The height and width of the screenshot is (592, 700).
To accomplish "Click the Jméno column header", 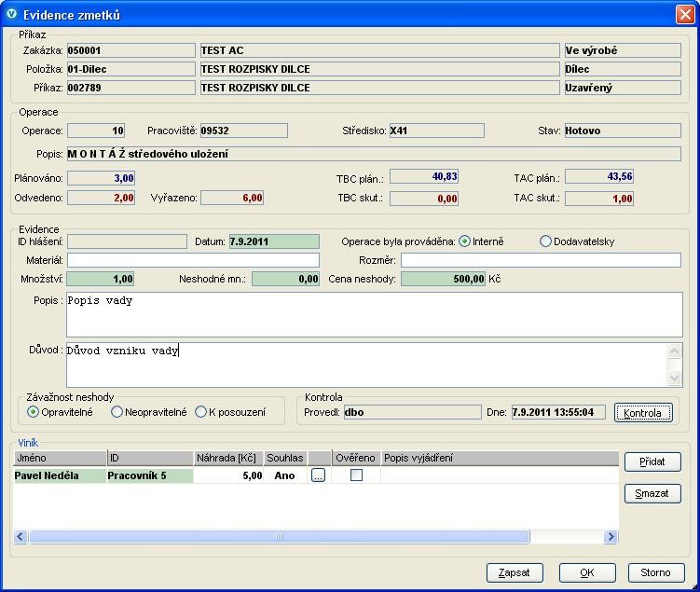I will [61, 458].
